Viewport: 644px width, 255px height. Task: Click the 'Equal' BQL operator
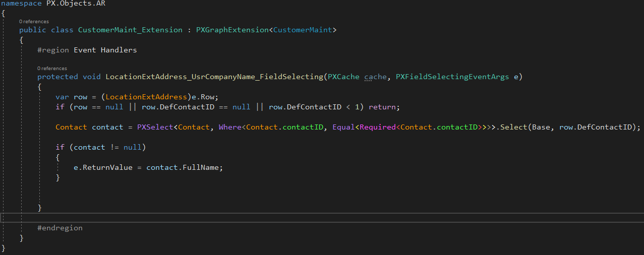(343, 127)
